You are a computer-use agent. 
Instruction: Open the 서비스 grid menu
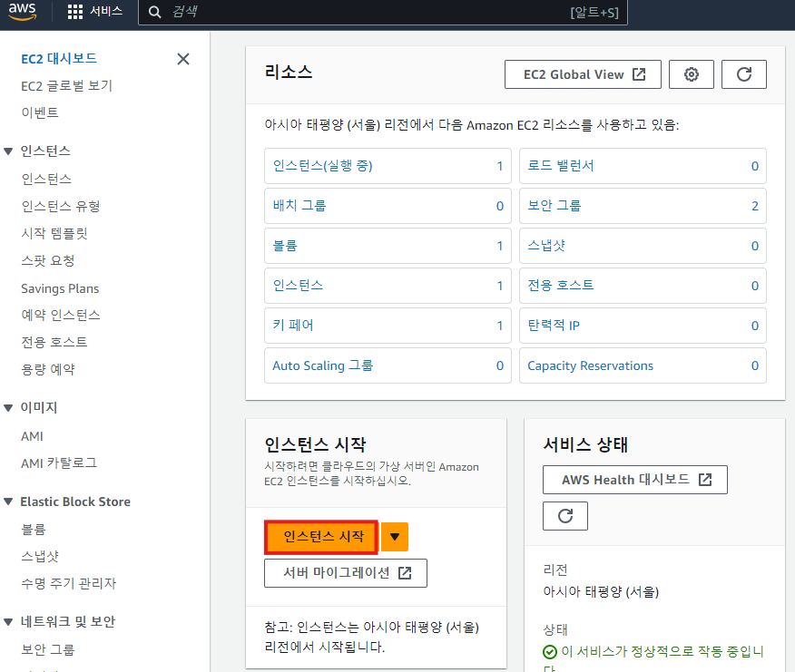tap(94, 11)
